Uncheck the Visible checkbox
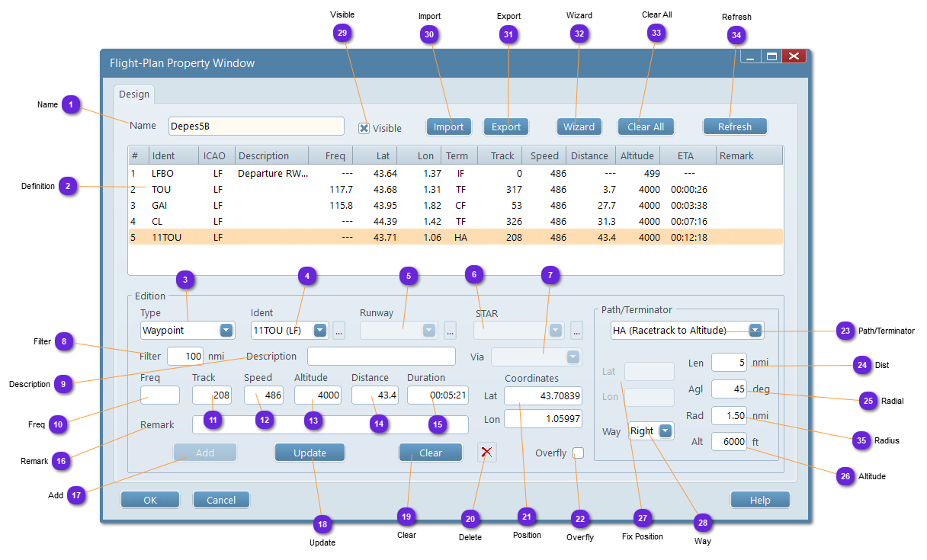Screen dimensions: 927x560 [x=364, y=128]
